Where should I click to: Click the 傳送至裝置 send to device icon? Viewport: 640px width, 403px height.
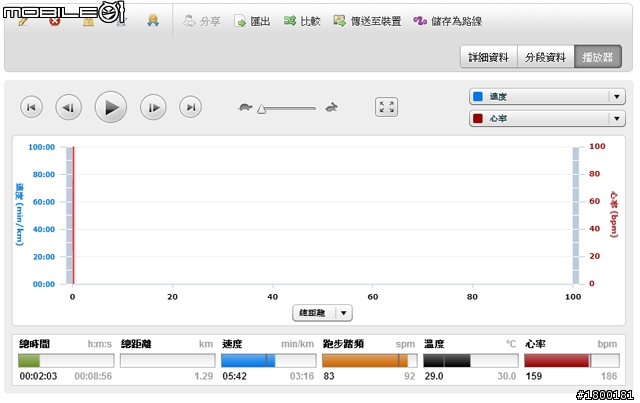tap(339, 20)
